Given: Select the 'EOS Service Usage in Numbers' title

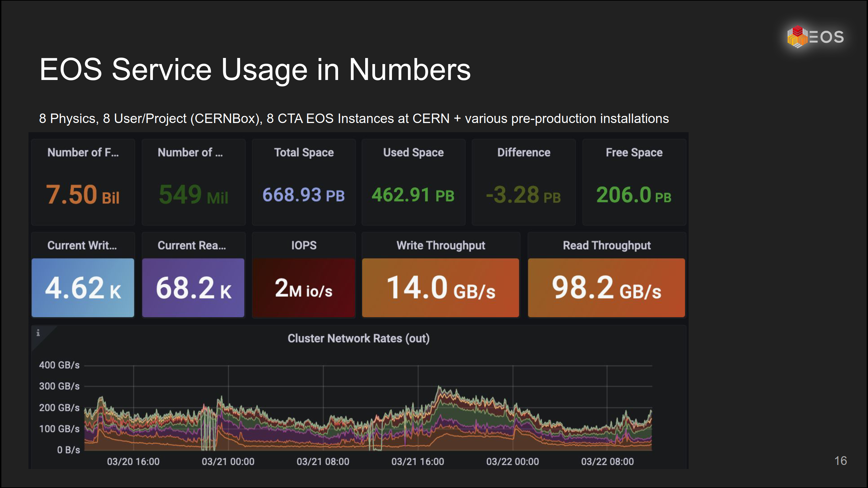Looking at the screenshot, I should (x=255, y=69).
